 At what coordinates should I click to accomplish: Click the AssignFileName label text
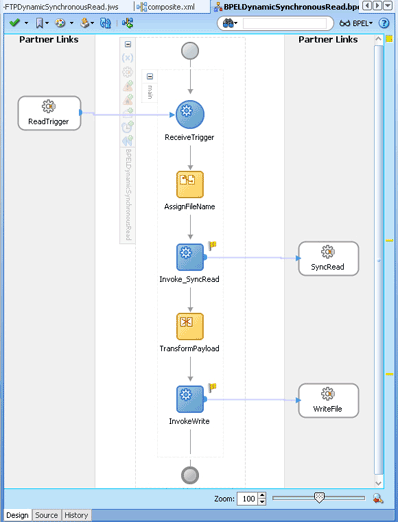(x=189, y=207)
